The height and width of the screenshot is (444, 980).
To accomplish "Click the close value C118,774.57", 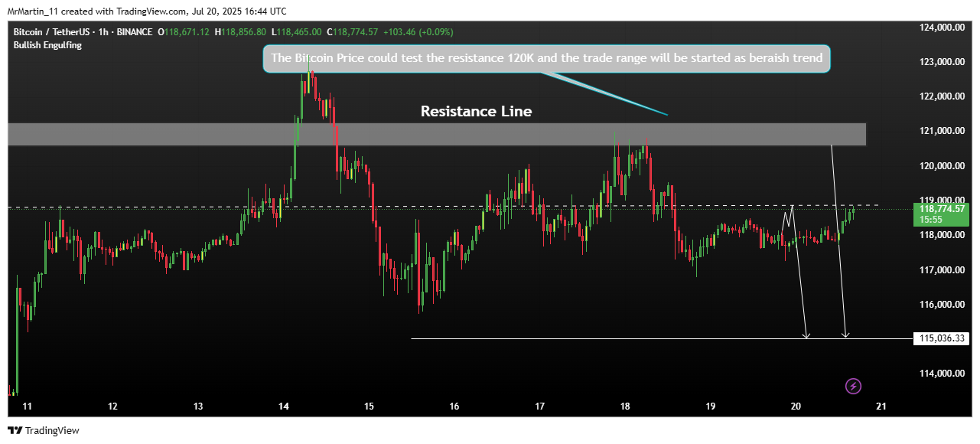I will (353, 32).
